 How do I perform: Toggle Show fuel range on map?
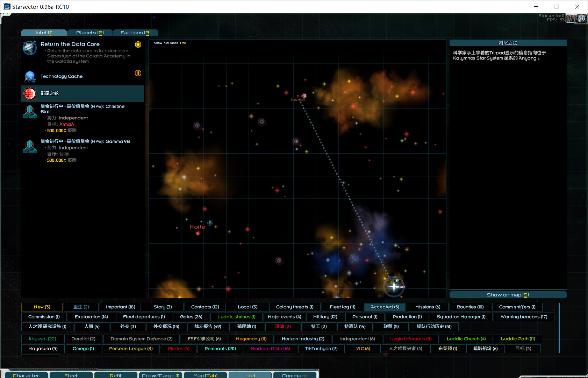(x=170, y=43)
